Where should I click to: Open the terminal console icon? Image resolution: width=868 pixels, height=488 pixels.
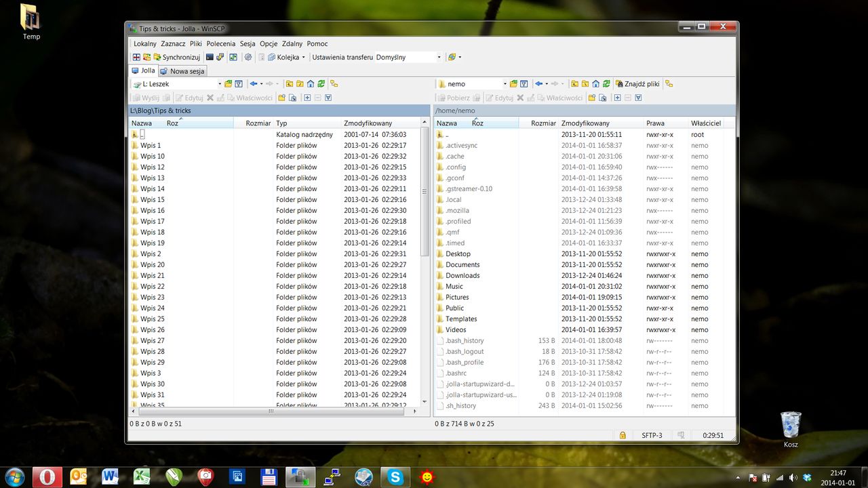pyautogui.click(x=210, y=57)
